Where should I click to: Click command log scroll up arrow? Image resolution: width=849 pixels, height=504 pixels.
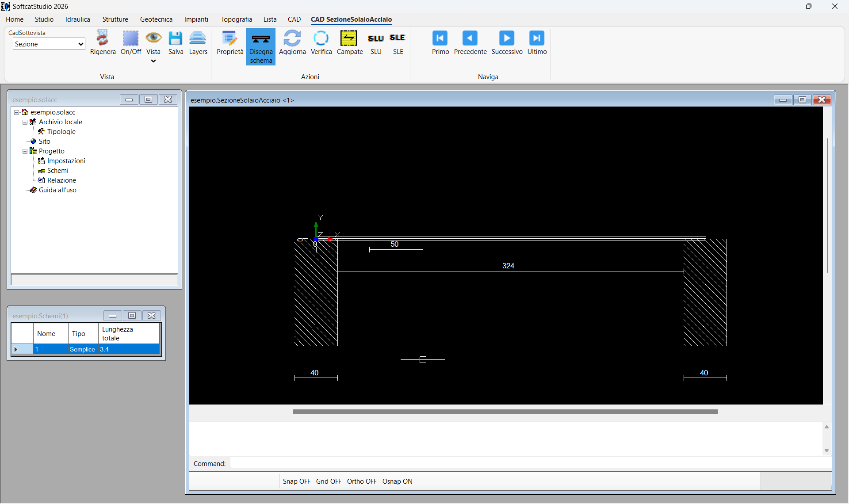point(826,427)
